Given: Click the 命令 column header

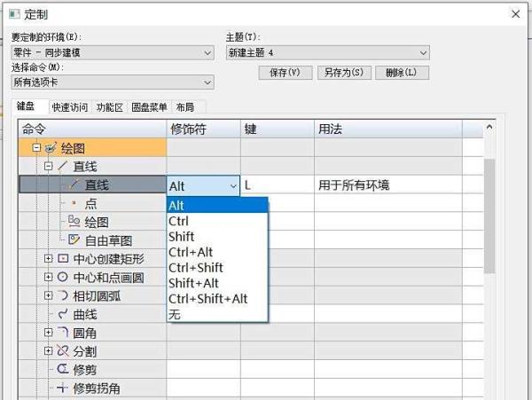Looking at the screenshot, I should click(92, 129).
